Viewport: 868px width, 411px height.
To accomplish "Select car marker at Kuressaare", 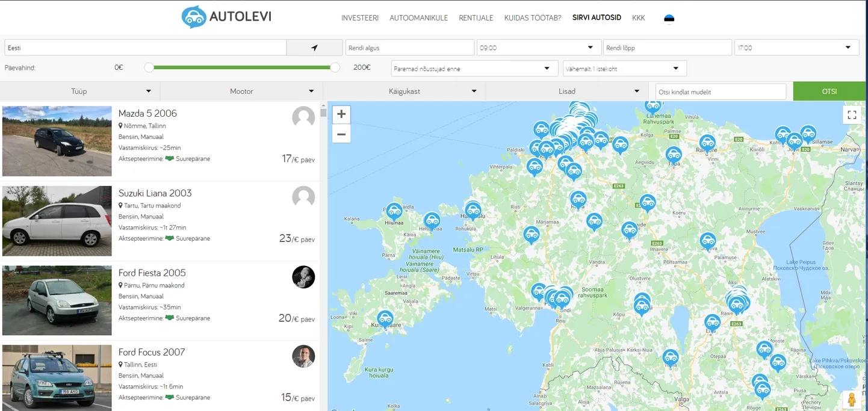I will [x=385, y=320].
